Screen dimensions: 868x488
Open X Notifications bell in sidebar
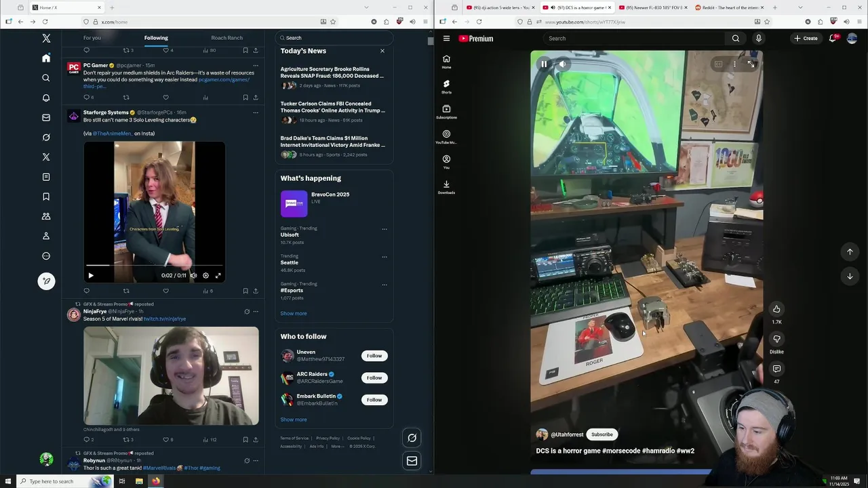tap(46, 98)
